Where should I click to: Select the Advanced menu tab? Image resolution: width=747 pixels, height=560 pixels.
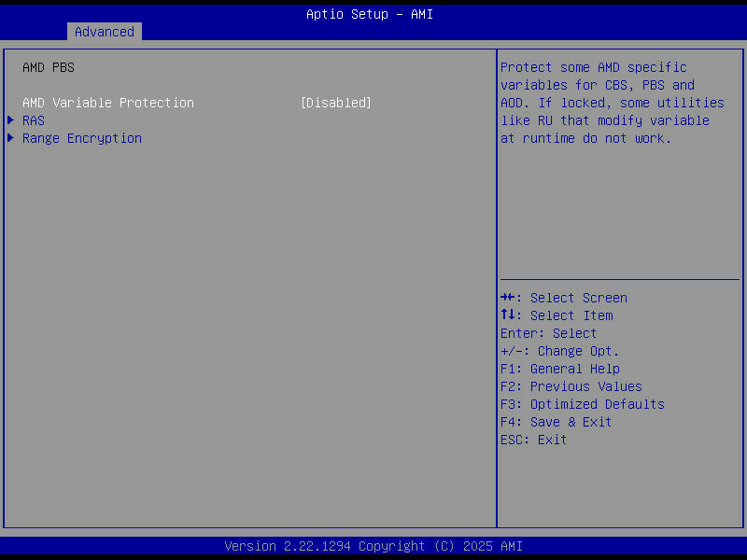pos(104,31)
